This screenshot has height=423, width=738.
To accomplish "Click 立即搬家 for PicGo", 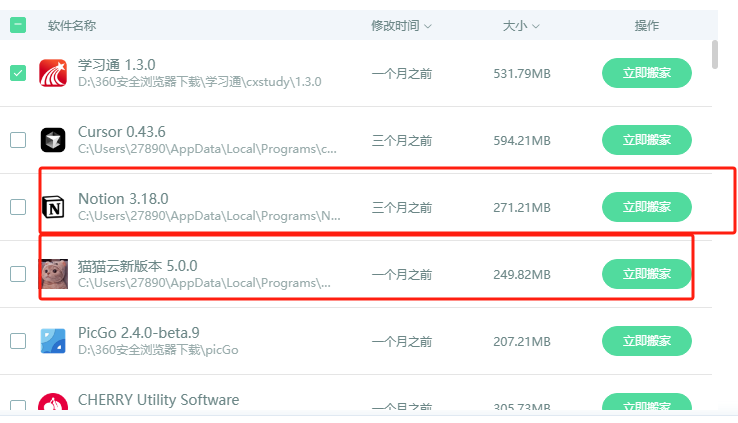I will coord(647,341).
